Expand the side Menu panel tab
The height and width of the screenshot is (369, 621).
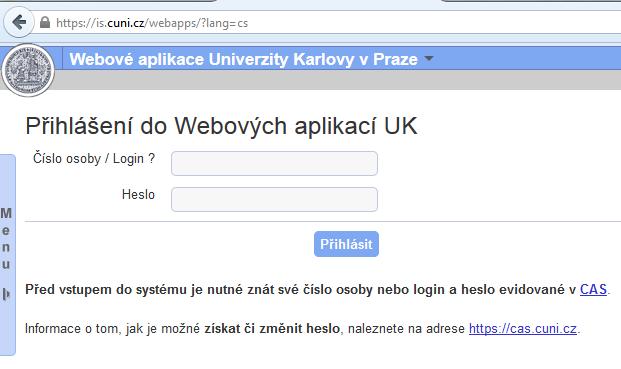(7, 255)
